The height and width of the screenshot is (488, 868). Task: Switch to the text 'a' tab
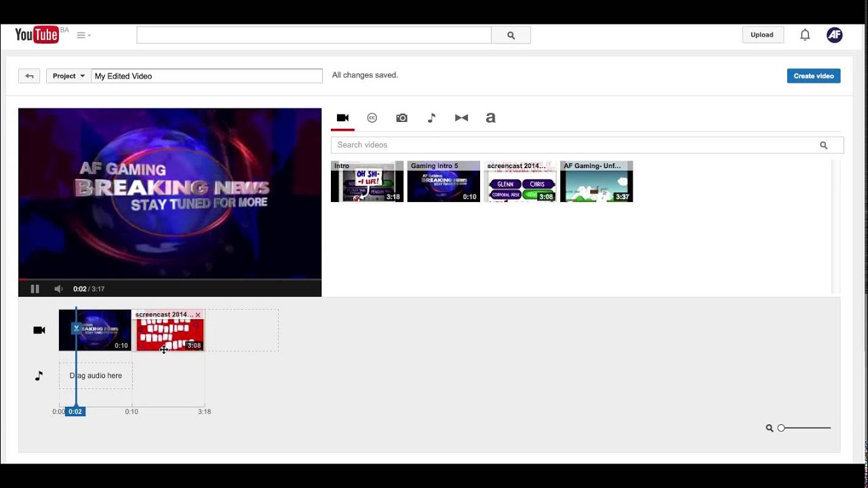pyautogui.click(x=490, y=118)
